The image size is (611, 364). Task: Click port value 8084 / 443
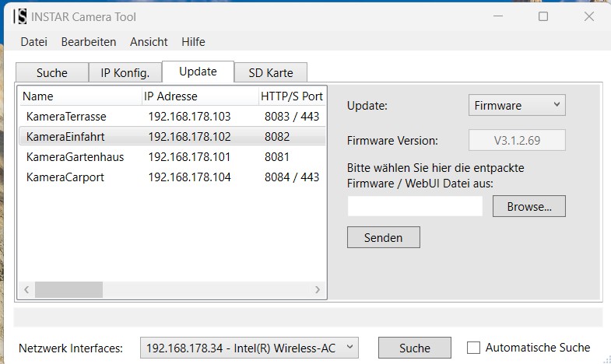pyautogui.click(x=292, y=177)
